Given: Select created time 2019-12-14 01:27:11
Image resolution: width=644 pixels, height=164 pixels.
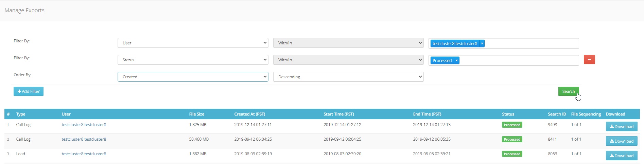Looking at the screenshot, I should point(253,125).
